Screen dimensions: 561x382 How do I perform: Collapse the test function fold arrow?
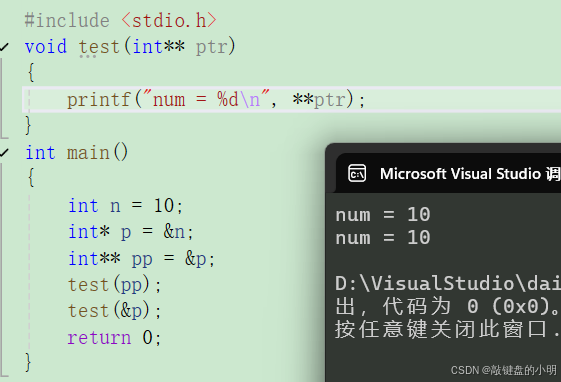pyautogui.click(x=4, y=47)
